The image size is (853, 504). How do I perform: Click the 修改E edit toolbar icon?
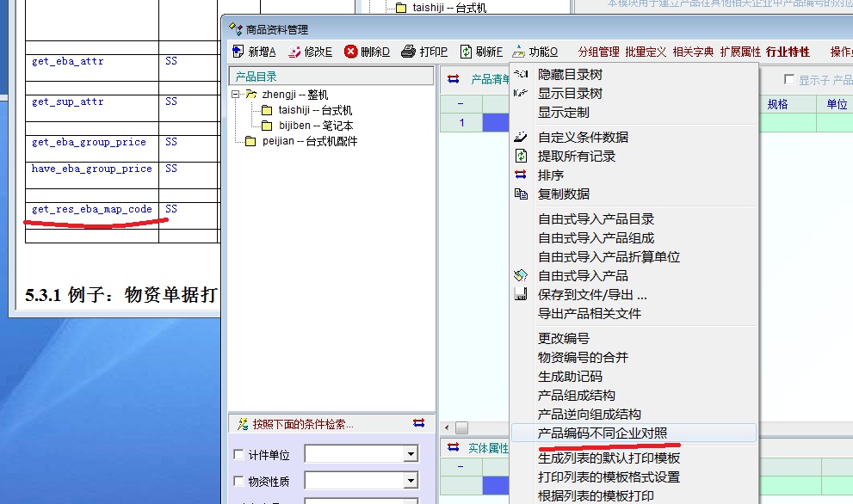tap(294, 52)
